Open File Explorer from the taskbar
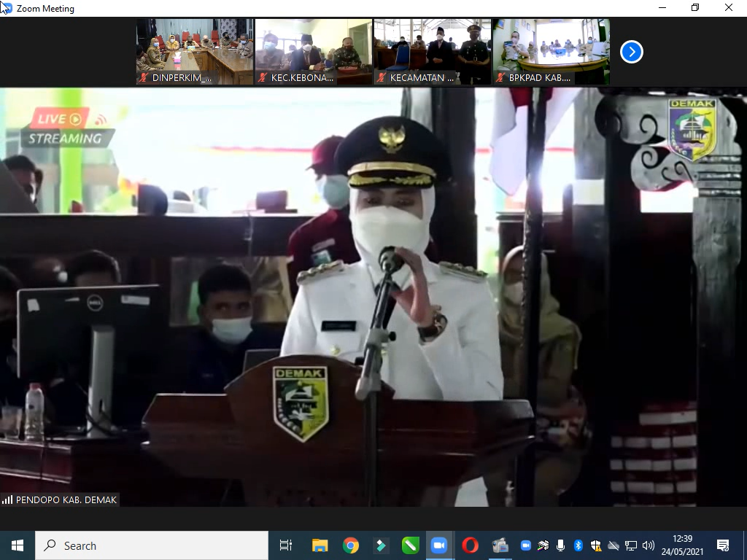This screenshot has height=560, width=747. coord(320,545)
